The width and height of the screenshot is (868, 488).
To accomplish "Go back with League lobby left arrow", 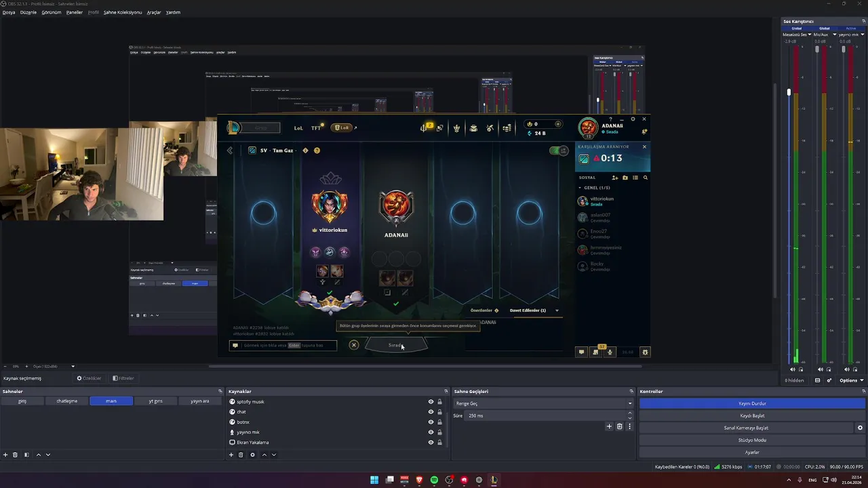I will (x=230, y=150).
